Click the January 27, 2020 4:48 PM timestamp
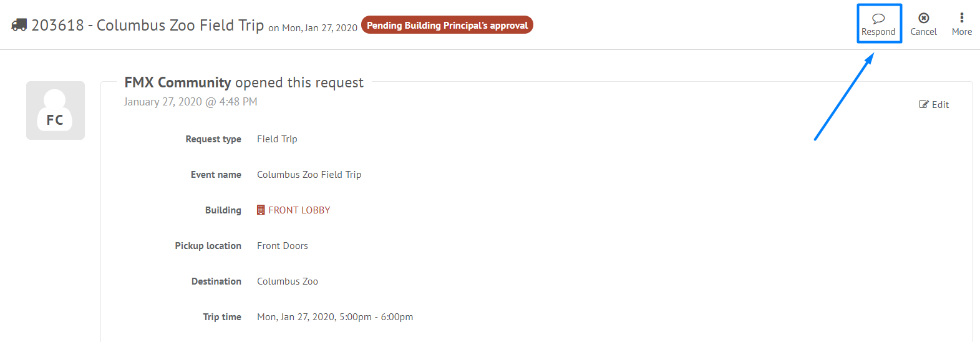The width and height of the screenshot is (980, 342). [x=190, y=102]
